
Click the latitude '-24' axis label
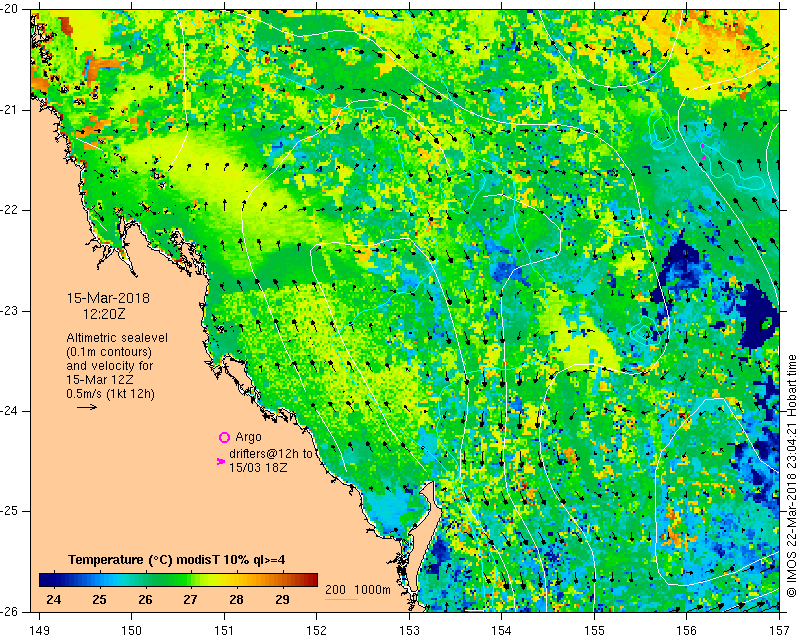(x=10, y=411)
